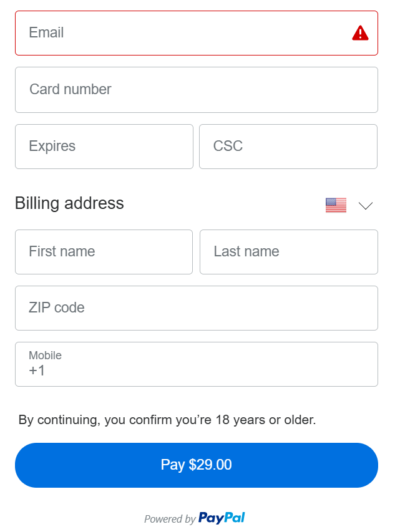Click the "Powered by" text
The height and width of the screenshot is (532, 395).
pyautogui.click(x=170, y=519)
